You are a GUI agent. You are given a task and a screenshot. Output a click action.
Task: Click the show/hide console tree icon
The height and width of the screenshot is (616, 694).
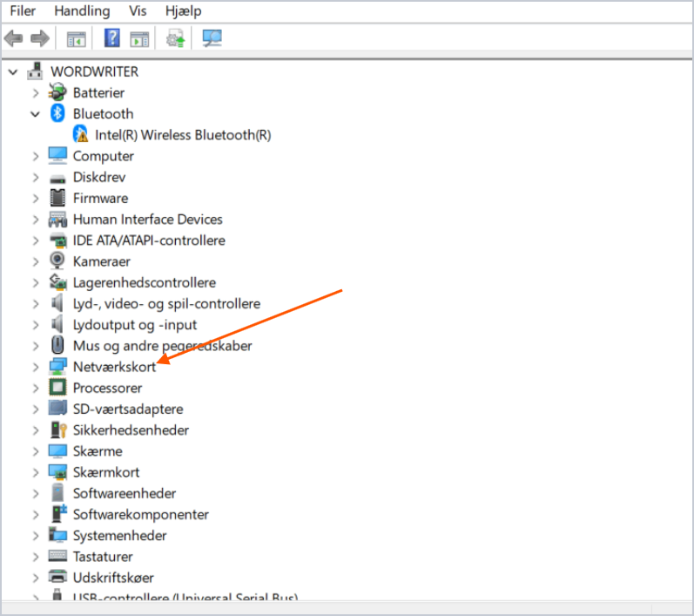(x=76, y=39)
